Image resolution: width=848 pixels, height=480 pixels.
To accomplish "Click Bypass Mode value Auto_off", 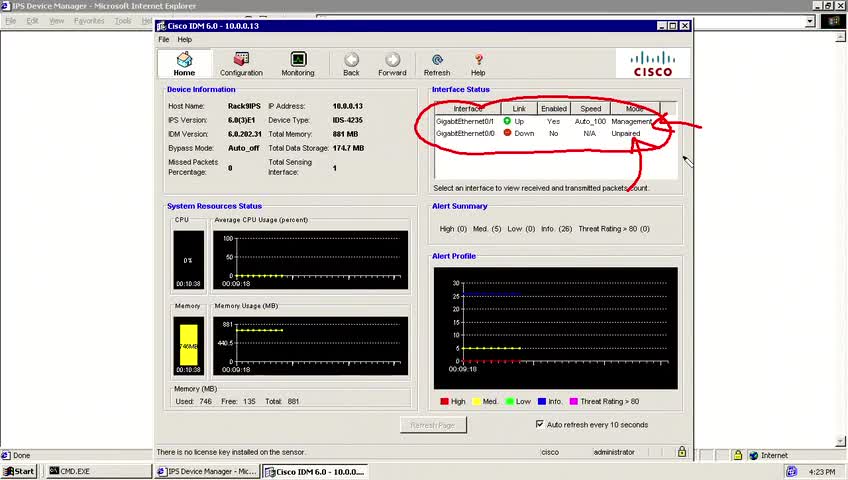I will point(243,148).
